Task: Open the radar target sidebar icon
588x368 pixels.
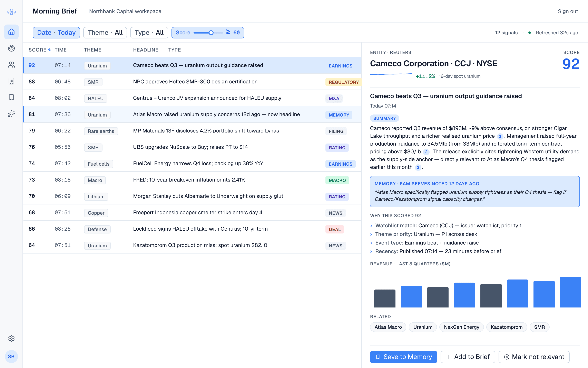Action: (11, 48)
